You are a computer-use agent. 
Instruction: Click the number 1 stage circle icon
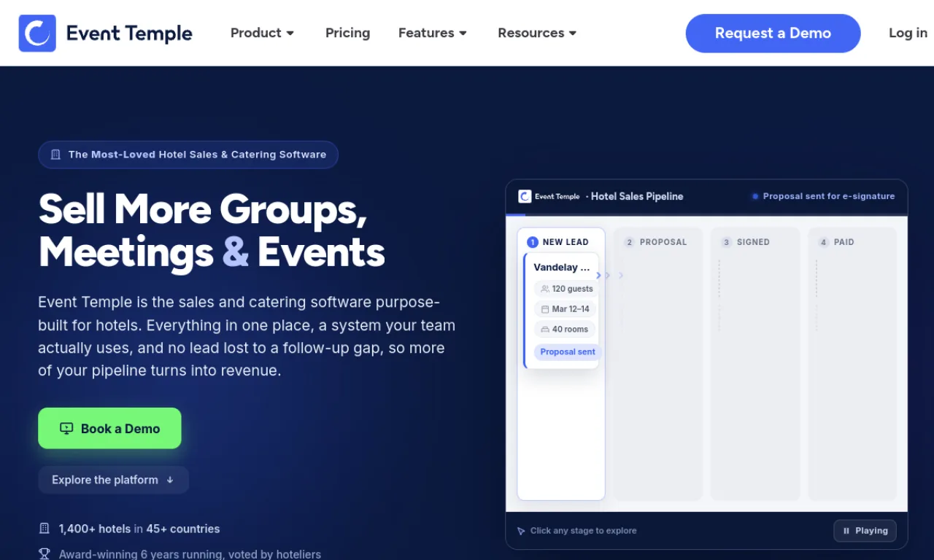point(533,242)
